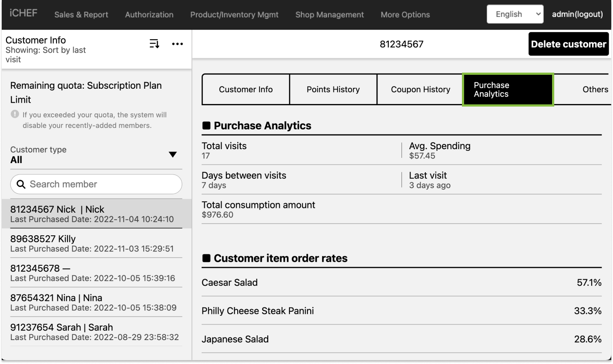This screenshot has width=613, height=364.
Task: Switch to the Customer Info tab
Action: (x=246, y=90)
